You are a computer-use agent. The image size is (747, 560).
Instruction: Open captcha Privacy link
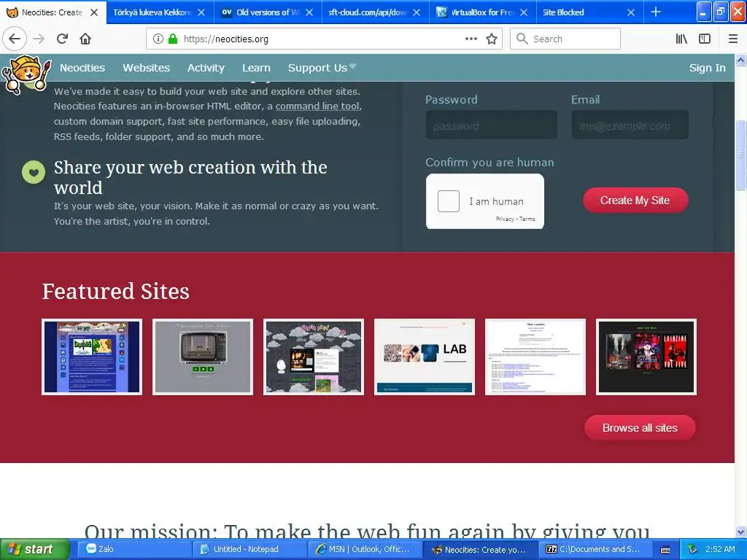505,219
